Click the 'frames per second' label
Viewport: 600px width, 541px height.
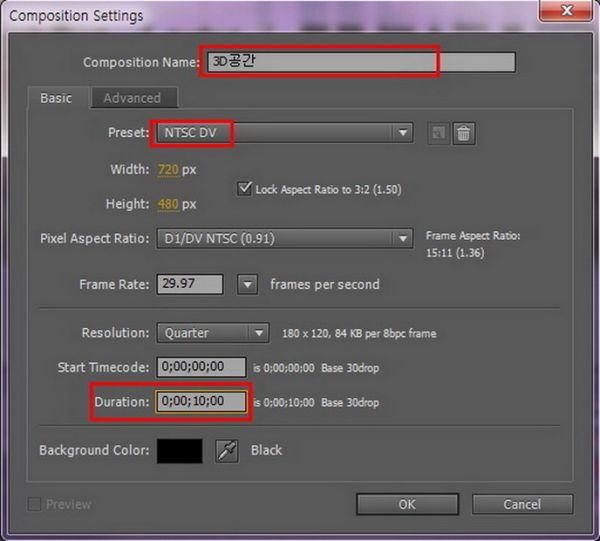pyautogui.click(x=325, y=284)
